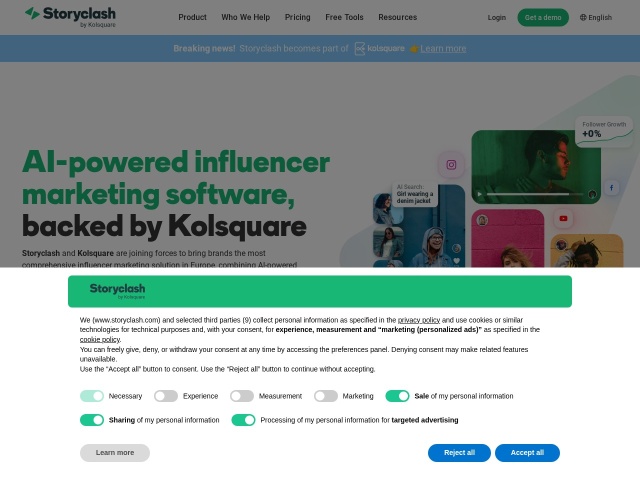
Task: Click the Storyclash logo in header
Action: [70, 17]
